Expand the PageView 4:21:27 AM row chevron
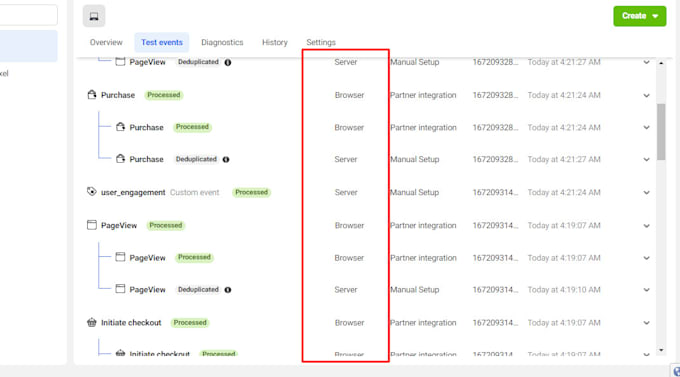680x377 pixels. tap(646, 62)
